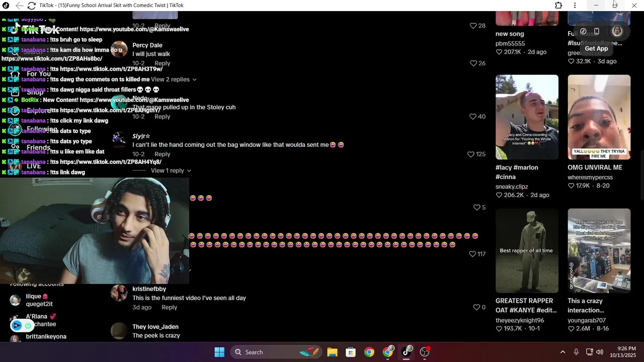Screen dimensions: 644x362
Task: Open the sneaky.clipz creator link
Action: 512,187
